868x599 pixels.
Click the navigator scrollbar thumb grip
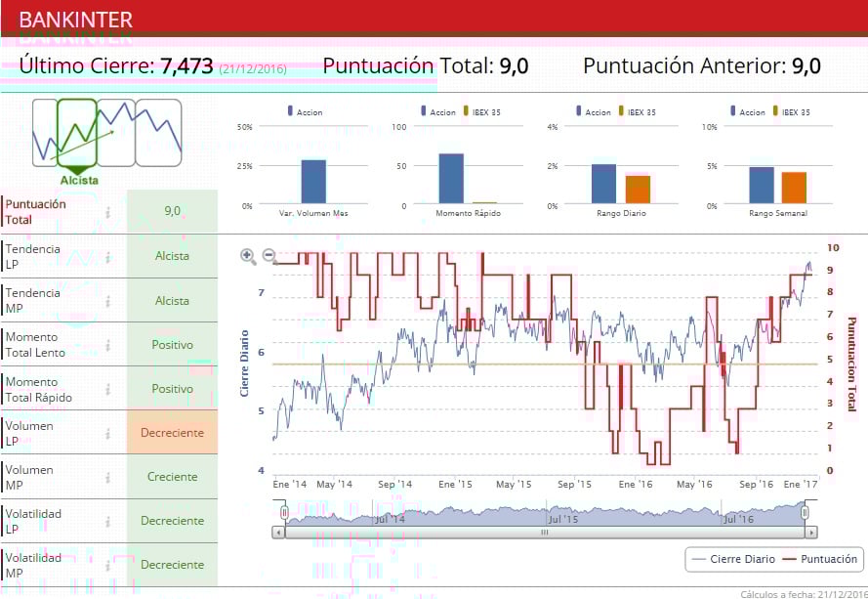(545, 533)
